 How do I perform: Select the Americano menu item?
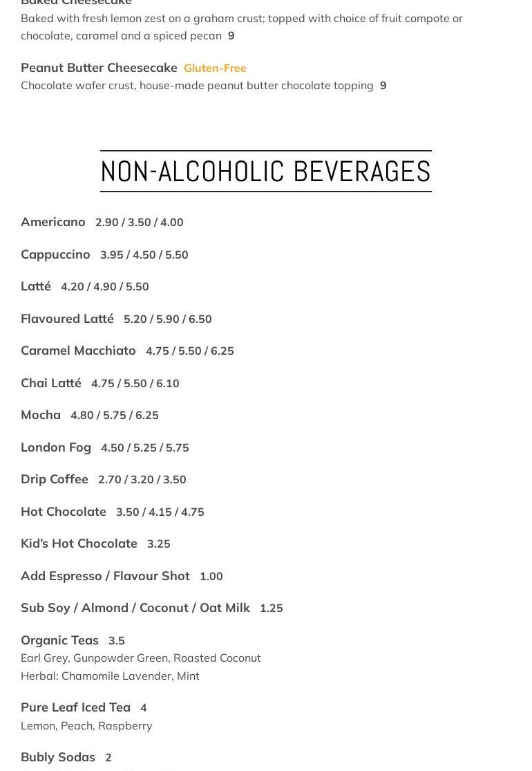pyautogui.click(x=53, y=222)
